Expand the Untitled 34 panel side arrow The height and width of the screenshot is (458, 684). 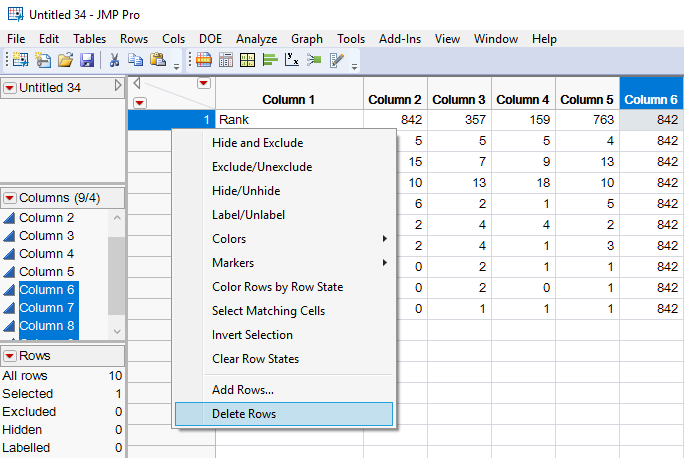coord(118,85)
